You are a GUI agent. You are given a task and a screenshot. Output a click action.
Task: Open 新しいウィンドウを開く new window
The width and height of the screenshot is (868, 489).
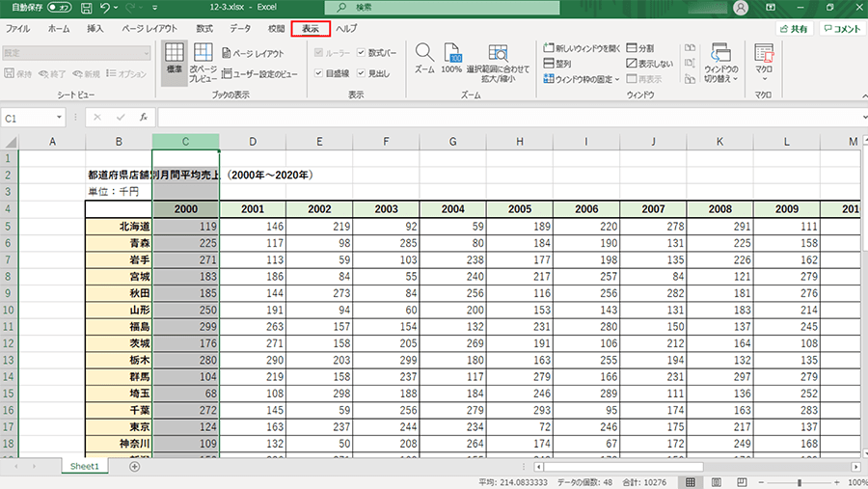(582, 48)
